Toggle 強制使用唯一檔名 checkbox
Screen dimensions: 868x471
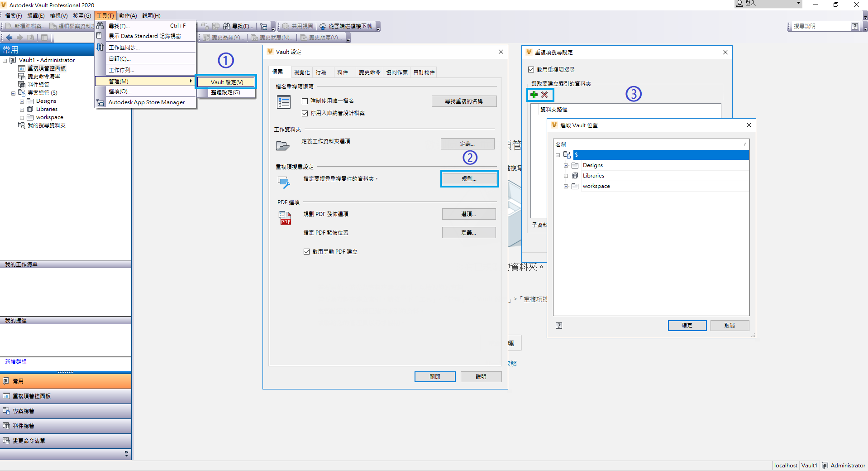click(305, 101)
